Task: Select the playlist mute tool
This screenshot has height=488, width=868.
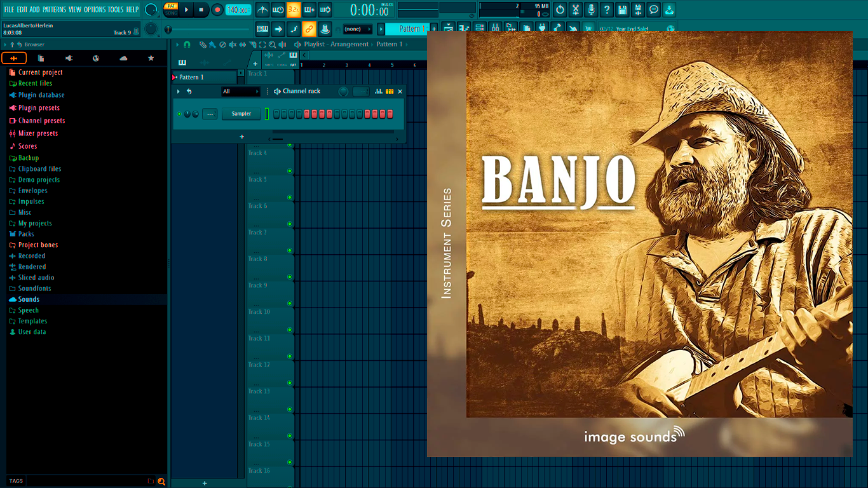Action: pos(233,44)
